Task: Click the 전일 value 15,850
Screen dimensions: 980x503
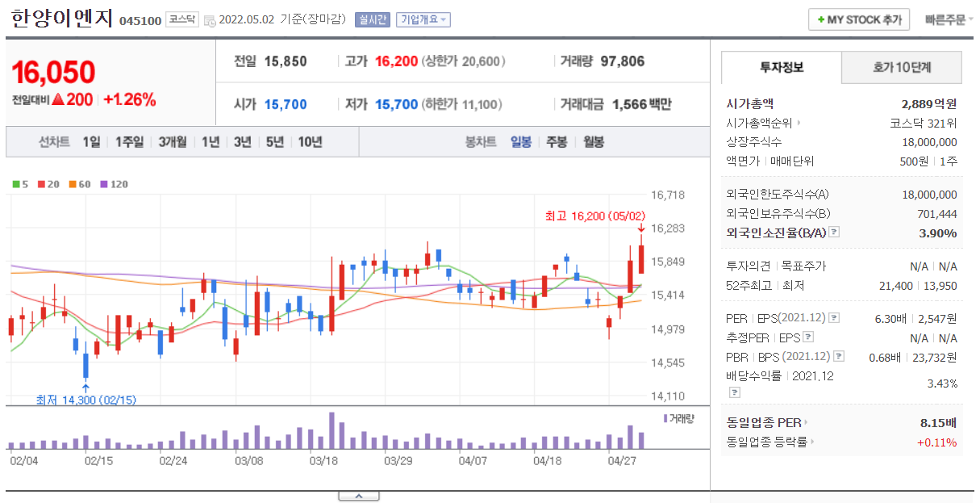Action: (x=286, y=61)
